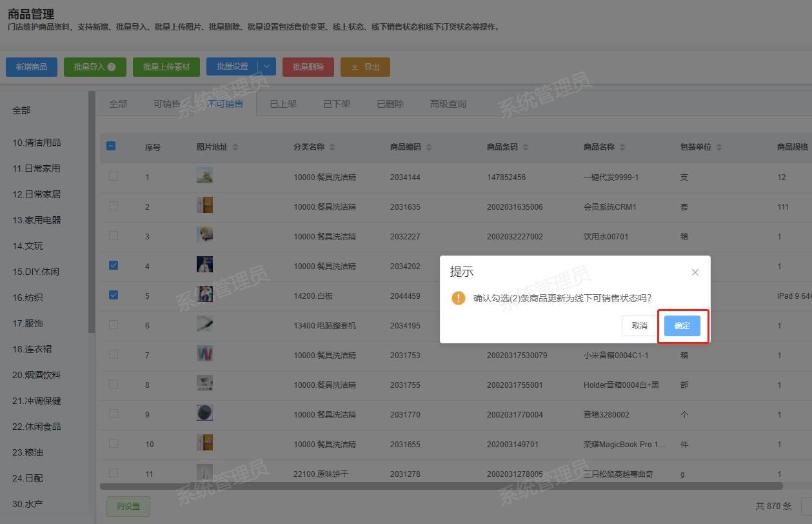Viewport: 812px width, 524px height.
Task: Check the checkbox for row 9
Action: 114,414
